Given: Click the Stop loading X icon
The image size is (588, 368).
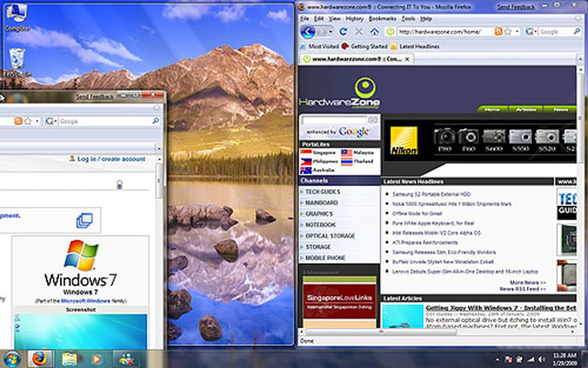Looking at the screenshot, I should pyautogui.click(x=359, y=32).
